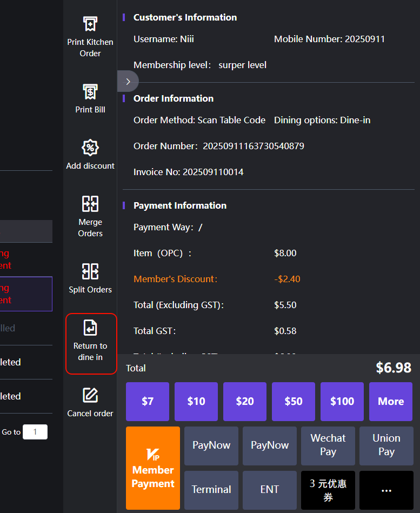Select the Terminal payment option
This screenshot has height=513, width=420.
click(x=211, y=490)
